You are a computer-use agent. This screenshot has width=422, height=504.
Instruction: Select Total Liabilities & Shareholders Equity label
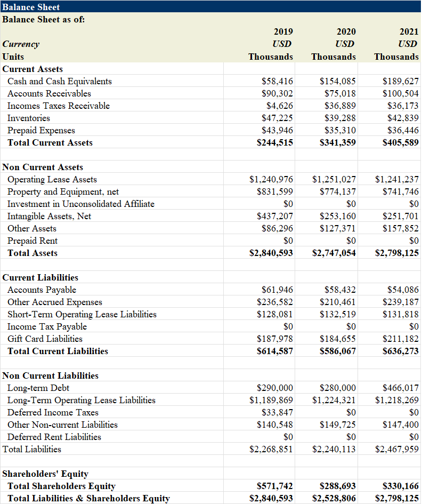point(88,498)
